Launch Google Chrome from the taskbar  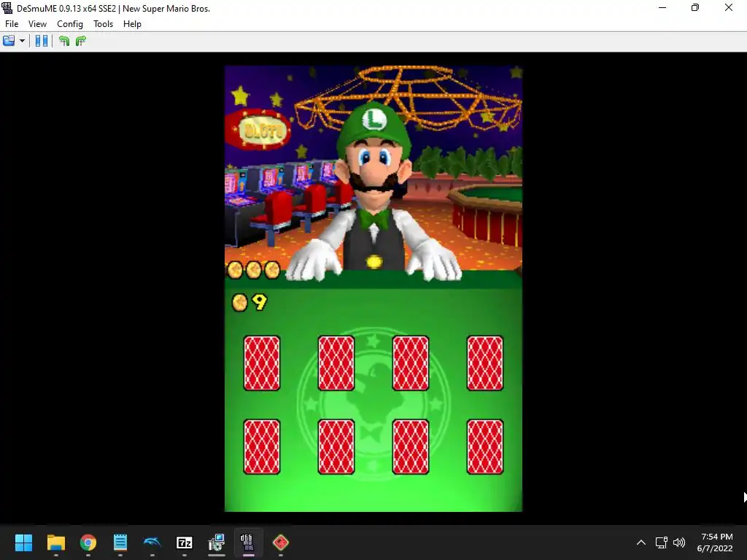point(88,542)
